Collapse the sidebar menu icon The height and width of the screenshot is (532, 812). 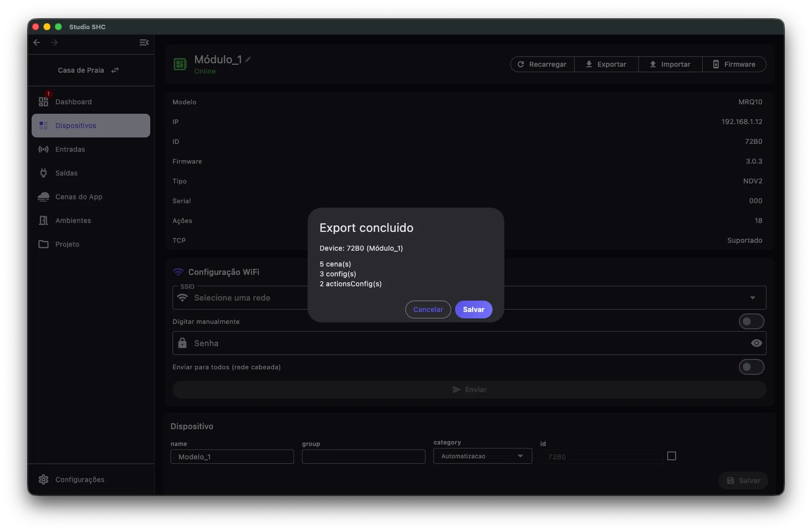point(144,43)
